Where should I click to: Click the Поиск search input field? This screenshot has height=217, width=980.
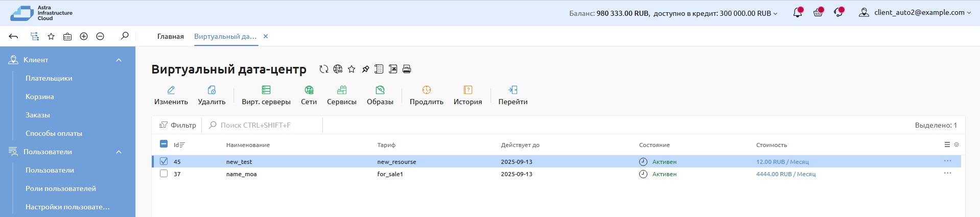point(266,125)
